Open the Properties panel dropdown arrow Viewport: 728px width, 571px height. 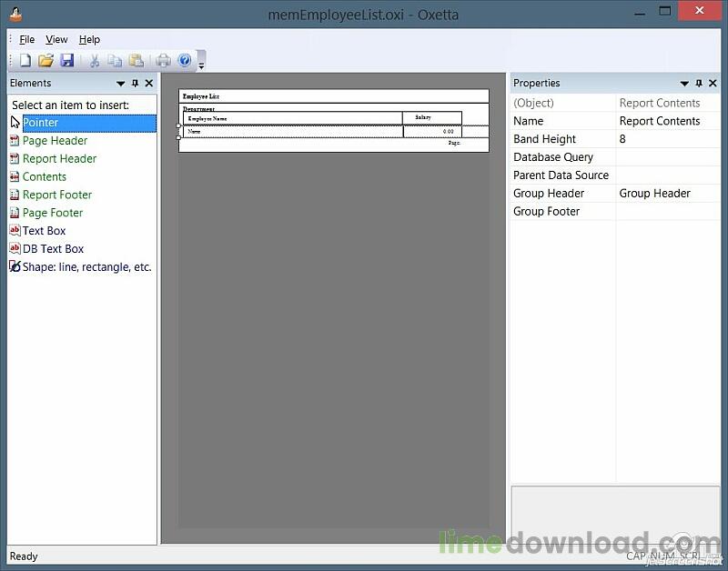pos(684,84)
